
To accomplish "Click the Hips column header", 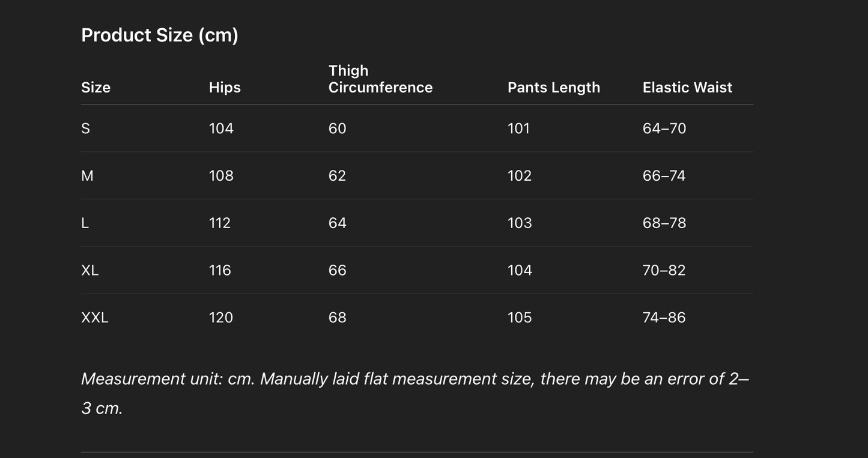I will click(x=225, y=87).
